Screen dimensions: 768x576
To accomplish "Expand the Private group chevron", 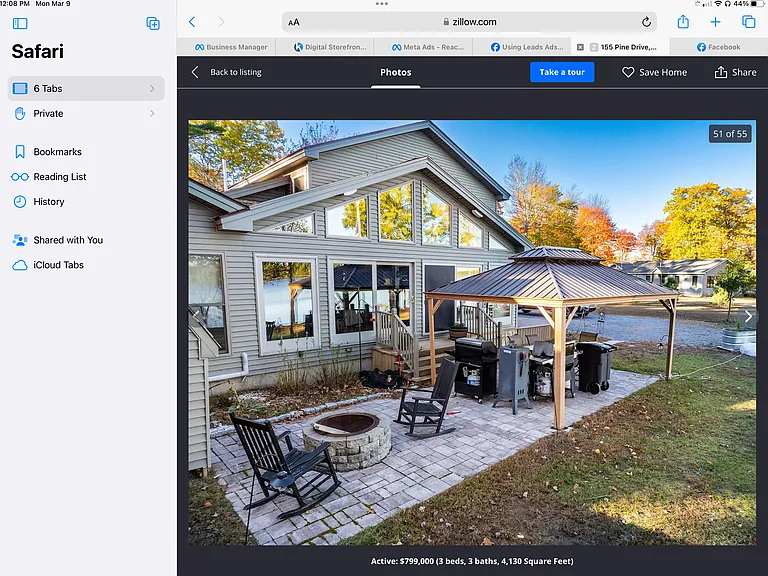I will click(x=152, y=114).
